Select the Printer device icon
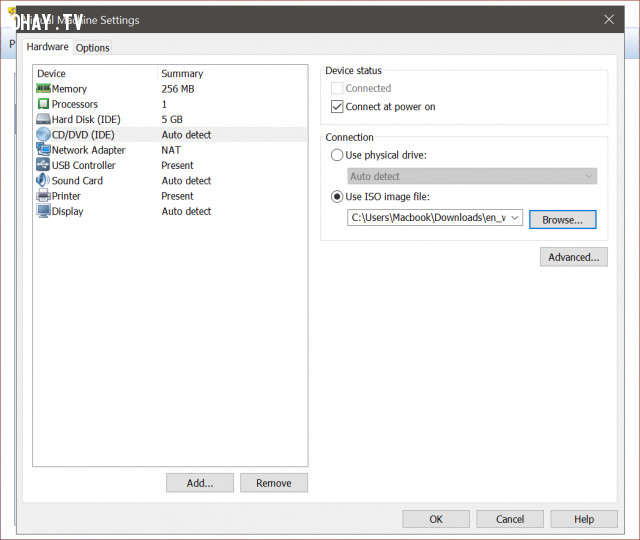This screenshot has height=540, width=640. click(43, 196)
